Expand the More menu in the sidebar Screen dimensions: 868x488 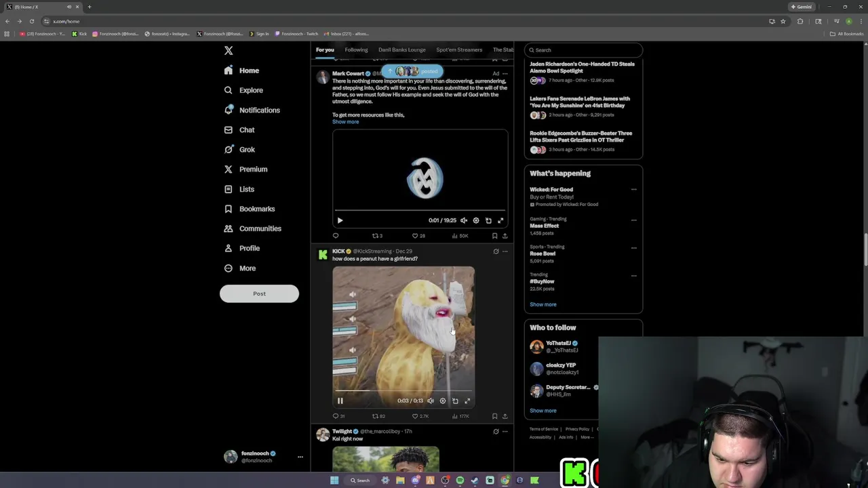pyautogui.click(x=239, y=268)
